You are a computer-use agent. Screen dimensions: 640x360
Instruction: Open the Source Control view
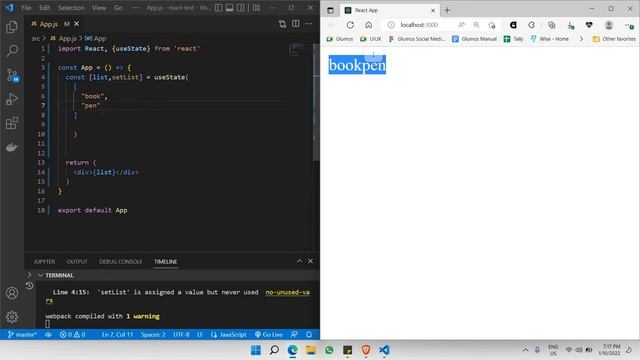point(12,76)
